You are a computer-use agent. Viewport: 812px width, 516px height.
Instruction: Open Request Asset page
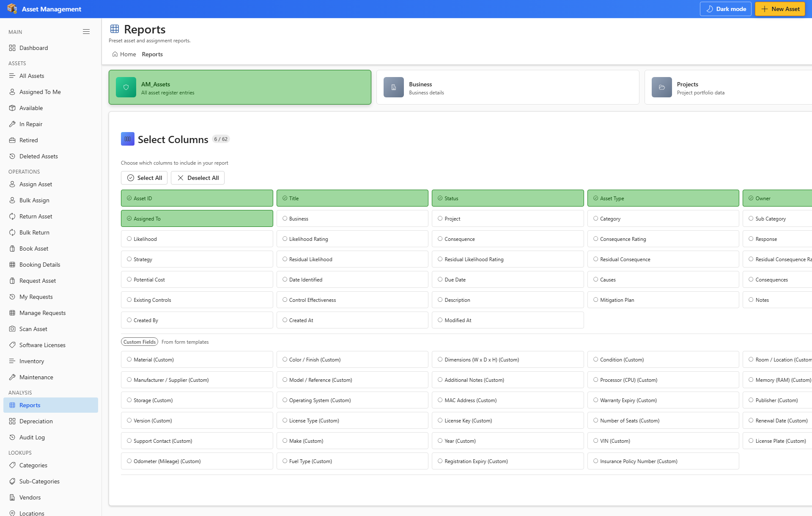[x=51, y=281]
